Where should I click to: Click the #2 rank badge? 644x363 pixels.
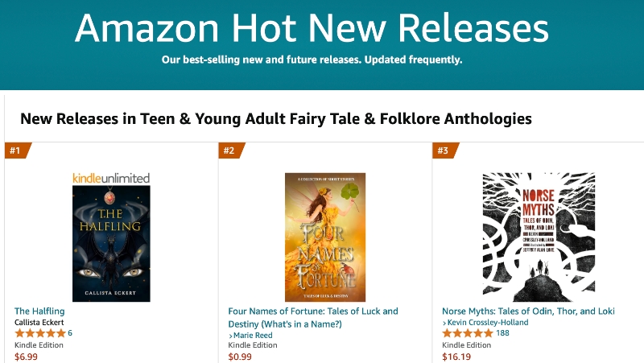coord(231,151)
